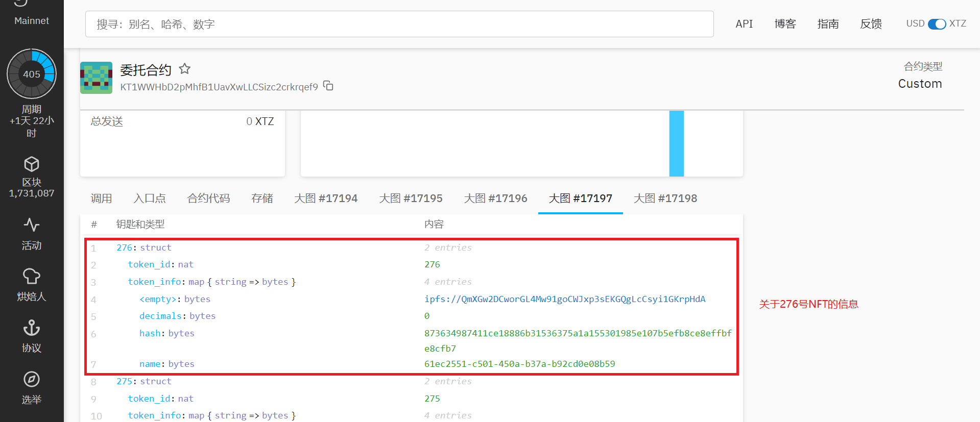This screenshot has width=980, height=422.
Task: Click the cycle progress dial showing 405
Action: [x=32, y=74]
